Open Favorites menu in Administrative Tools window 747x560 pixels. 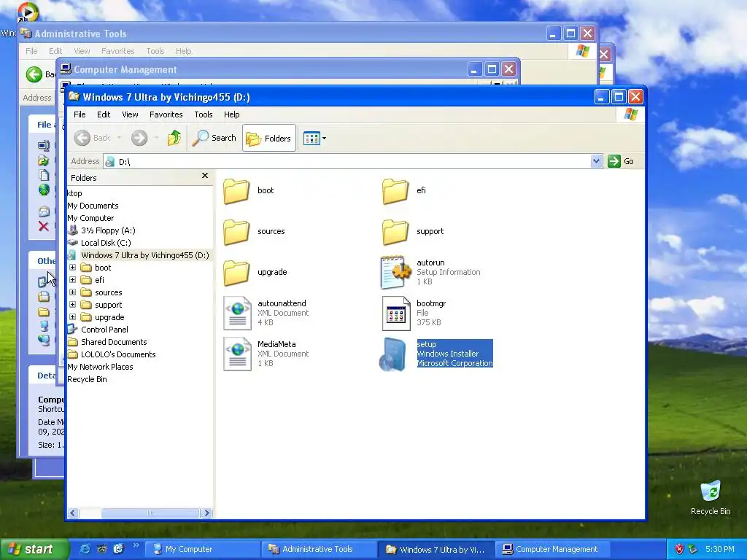tap(117, 51)
